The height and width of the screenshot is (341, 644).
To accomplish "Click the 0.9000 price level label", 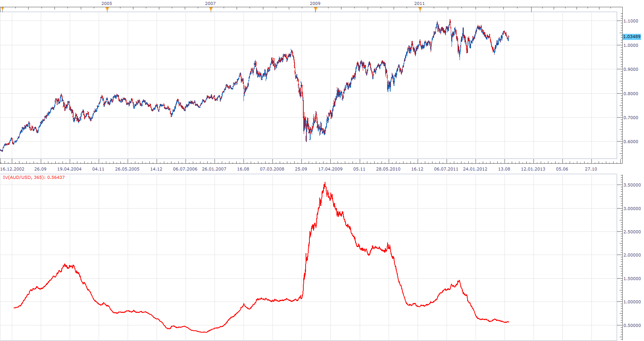I will point(631,69).
